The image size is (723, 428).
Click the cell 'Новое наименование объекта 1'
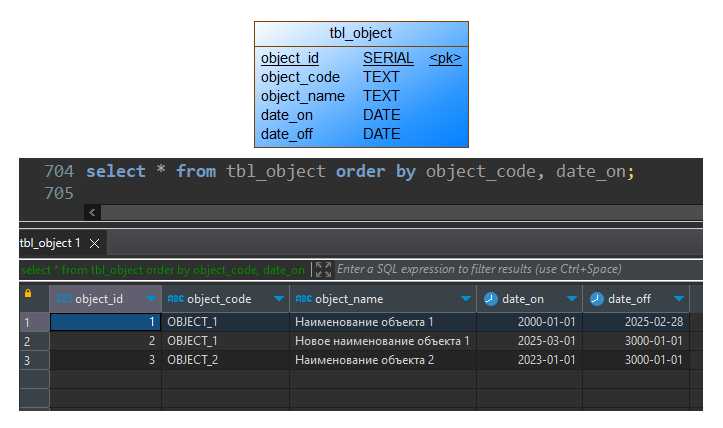[381, 341]
